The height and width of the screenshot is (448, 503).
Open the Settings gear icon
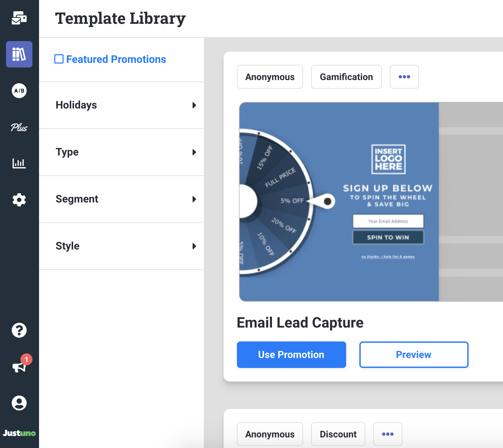(x=19, y=200)
